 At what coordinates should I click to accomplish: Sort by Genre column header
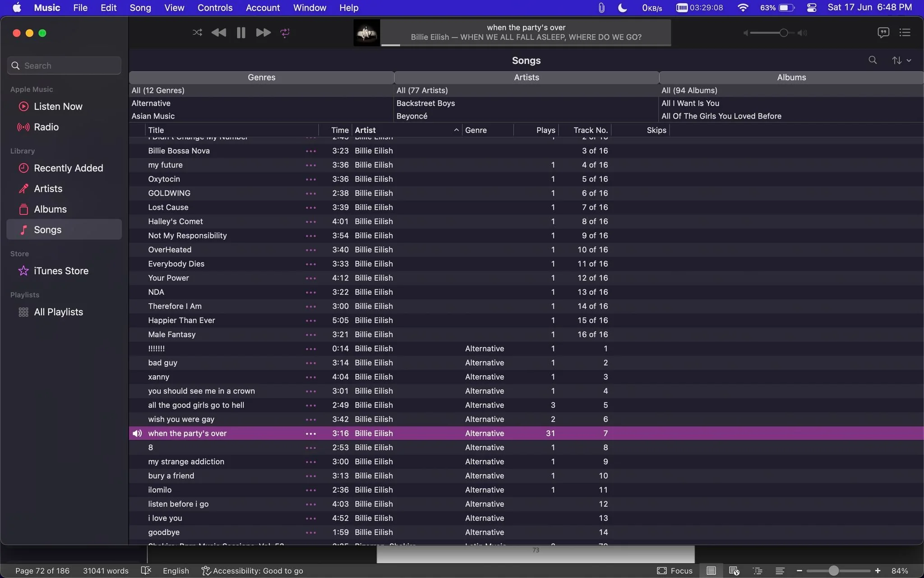[x=488, y=130]
